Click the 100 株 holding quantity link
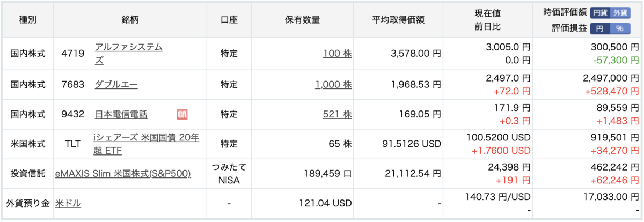Viewport: 644px width, 222px height. click(x=337, y=54)
